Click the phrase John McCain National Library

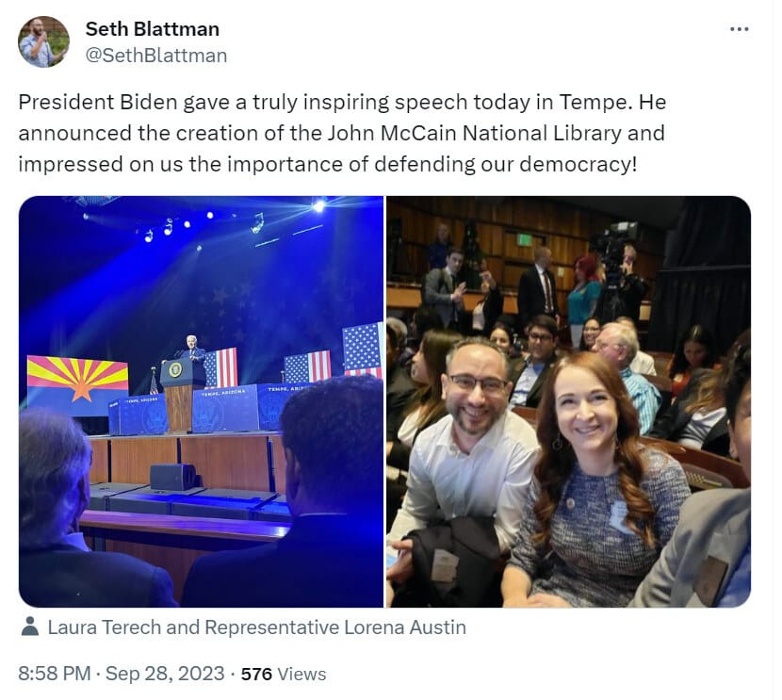coord(474,133)
